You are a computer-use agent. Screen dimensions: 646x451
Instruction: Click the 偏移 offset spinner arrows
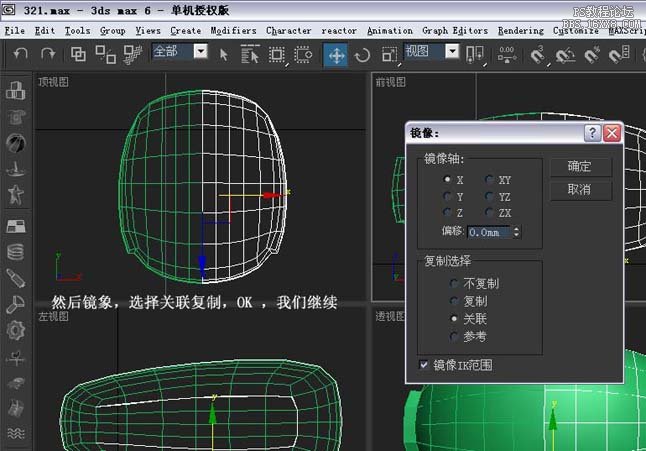[x=516, y=232]
